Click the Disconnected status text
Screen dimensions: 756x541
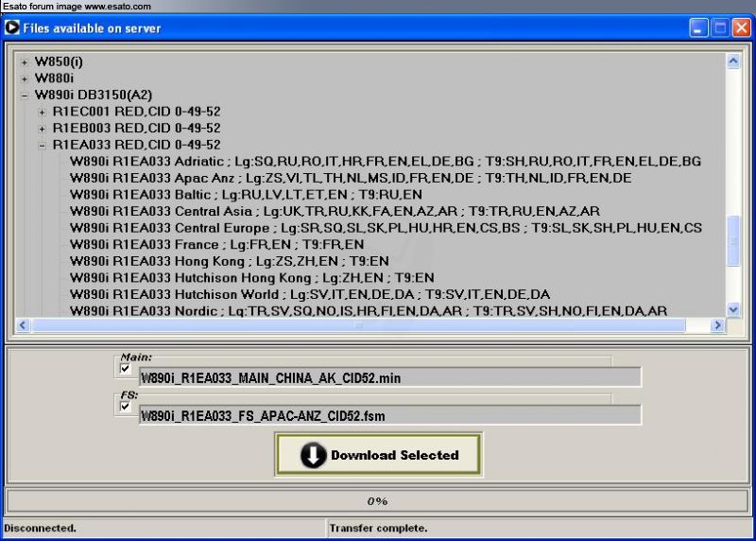coord(40,528)
